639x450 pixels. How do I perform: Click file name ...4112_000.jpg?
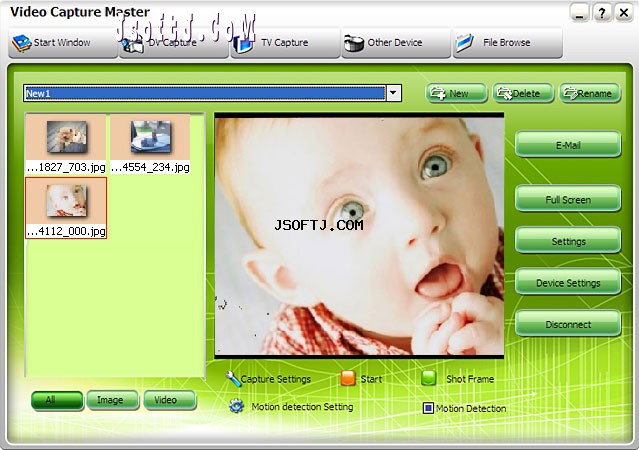pos(66,231)
